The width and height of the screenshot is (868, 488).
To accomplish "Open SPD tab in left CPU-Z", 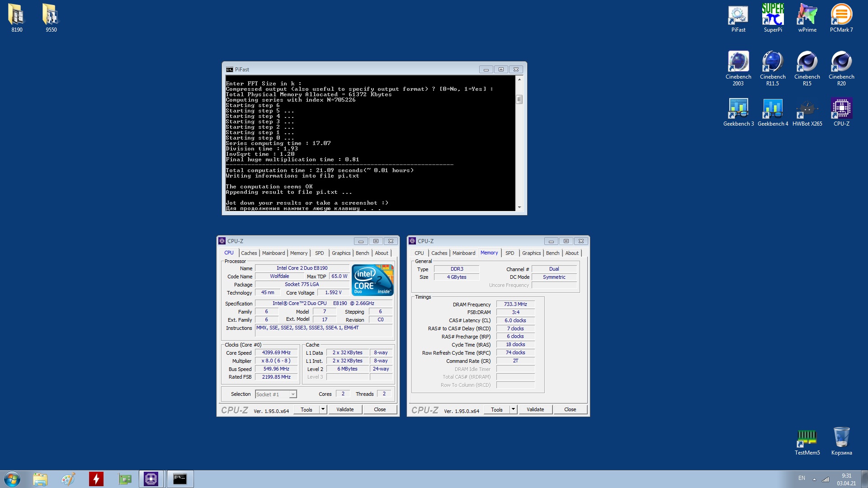I will point(320,253).
